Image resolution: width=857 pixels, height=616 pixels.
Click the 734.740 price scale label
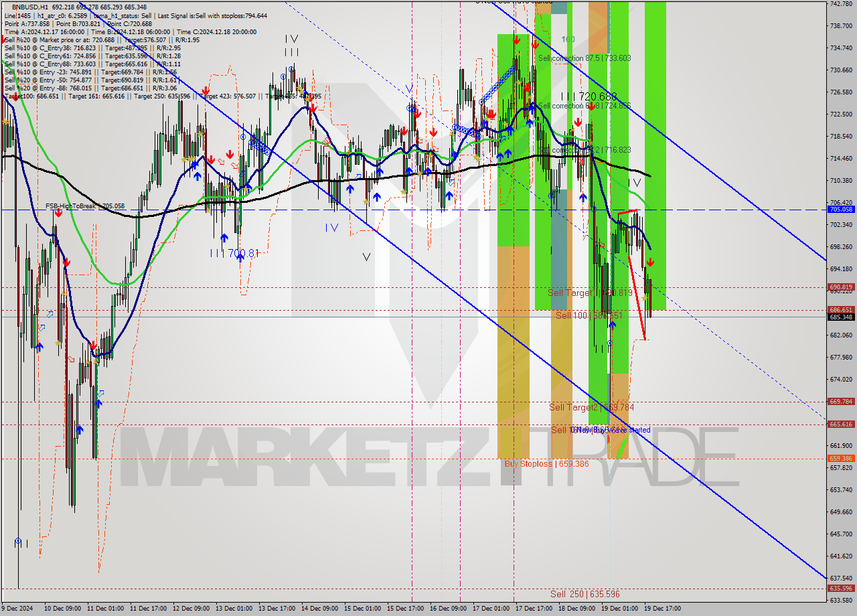[x=841, y=48]
